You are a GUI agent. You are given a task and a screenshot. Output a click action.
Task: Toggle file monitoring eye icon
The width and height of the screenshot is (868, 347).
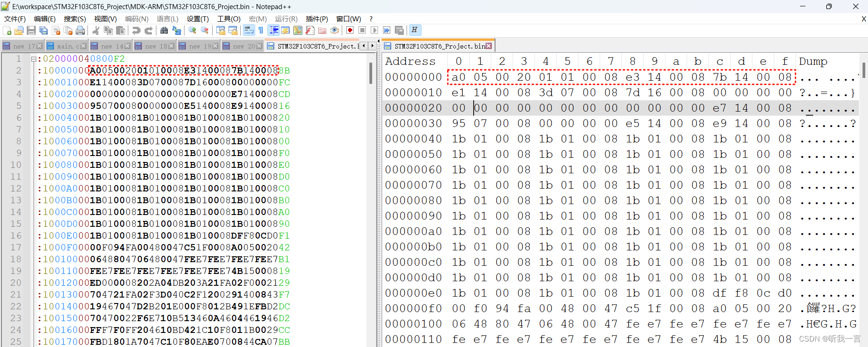pos(335,30)
